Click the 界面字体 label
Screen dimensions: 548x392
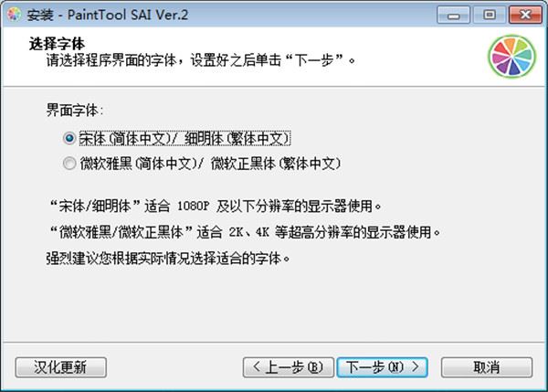[75, 111]
